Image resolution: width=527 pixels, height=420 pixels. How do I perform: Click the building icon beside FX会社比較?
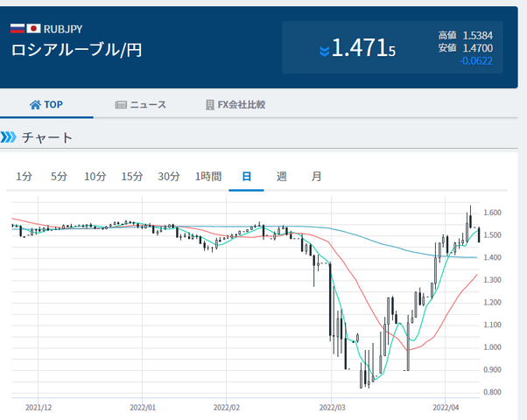click(210, 105)
